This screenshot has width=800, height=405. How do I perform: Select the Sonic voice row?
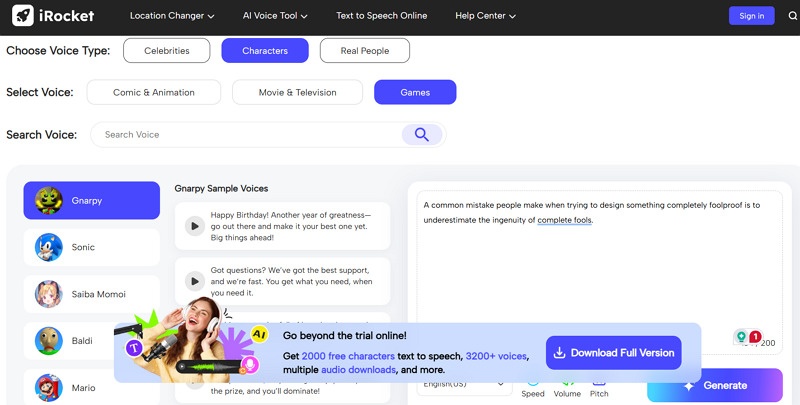tap(92, 247)
